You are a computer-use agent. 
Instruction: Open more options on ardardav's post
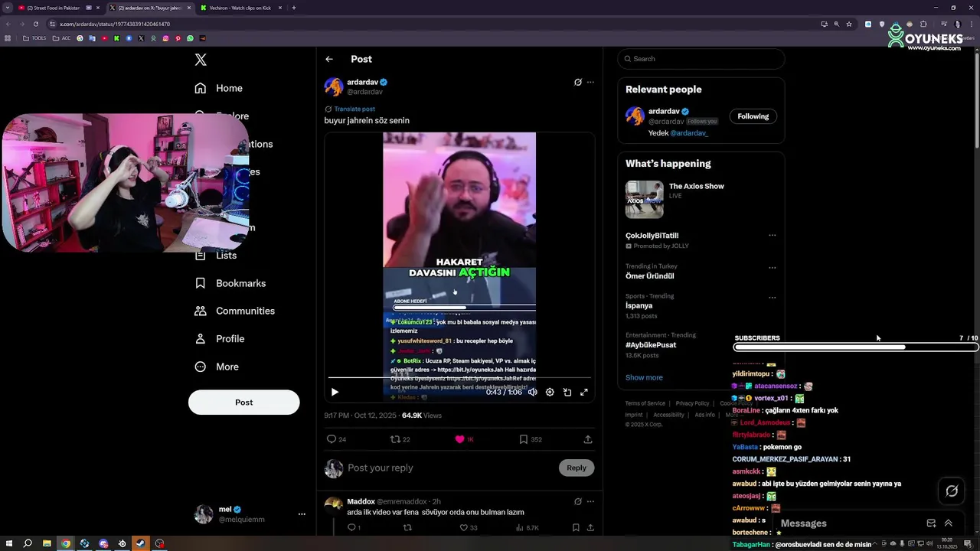(590, 82)
